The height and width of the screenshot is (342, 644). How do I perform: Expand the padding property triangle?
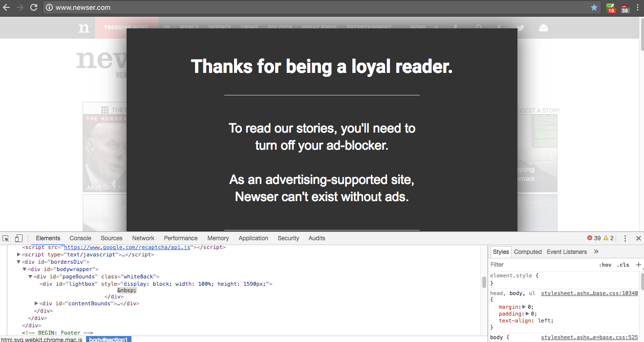527,314
